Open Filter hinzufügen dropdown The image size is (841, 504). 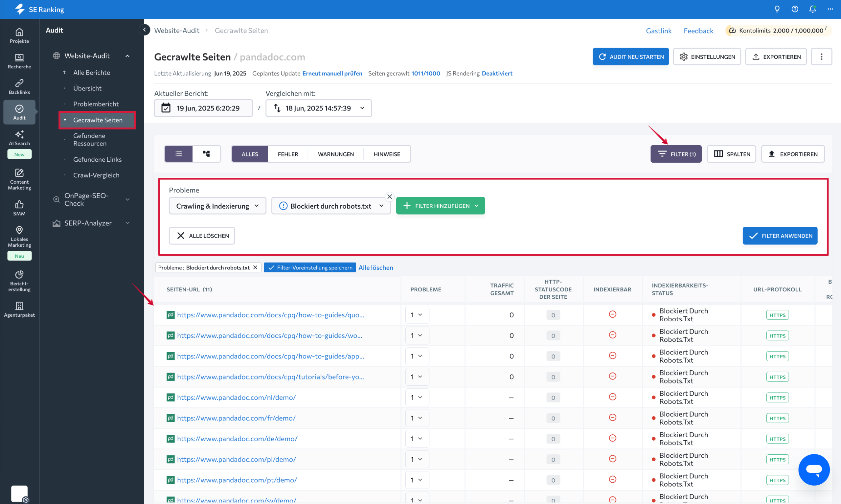(440, 206)
